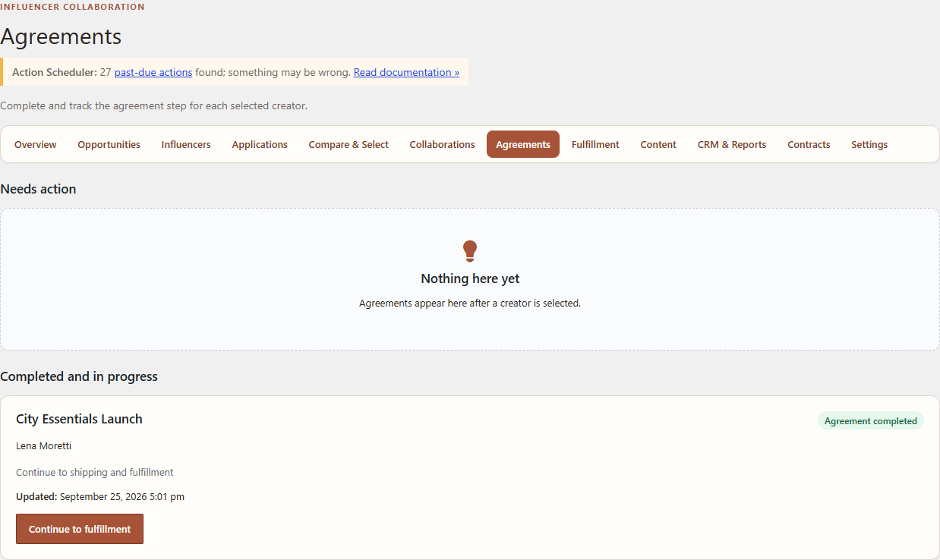This screenshot has width=940, height=560.
Task: Switch to the Contracts tab
Action: pyautogui.click(x=809, y=144)
